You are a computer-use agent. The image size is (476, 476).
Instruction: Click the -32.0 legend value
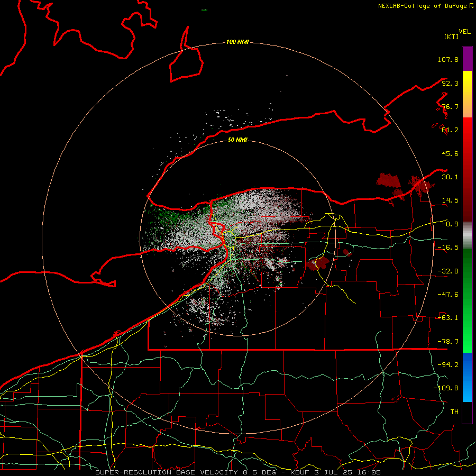click(448, 271)
